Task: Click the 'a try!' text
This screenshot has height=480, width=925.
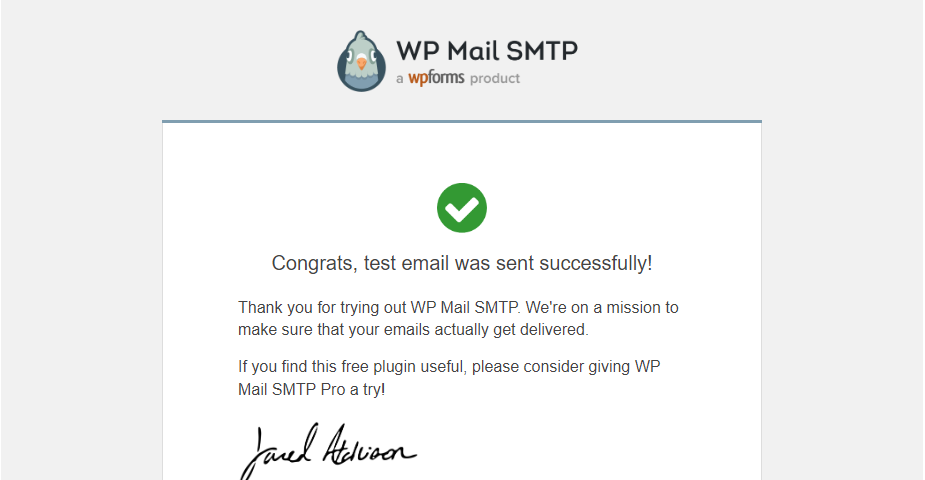Action: [x=368, y=390]
